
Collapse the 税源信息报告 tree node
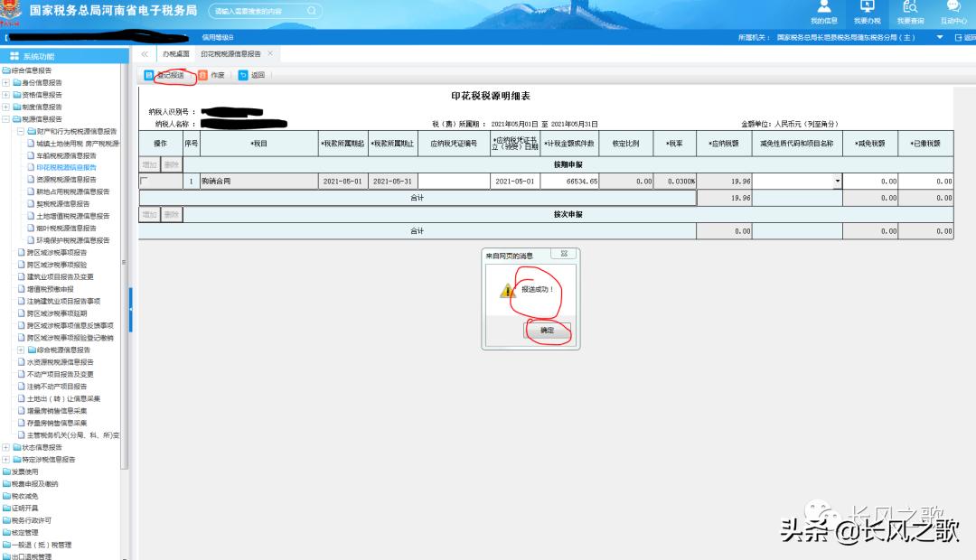click(x=5, y=119)
